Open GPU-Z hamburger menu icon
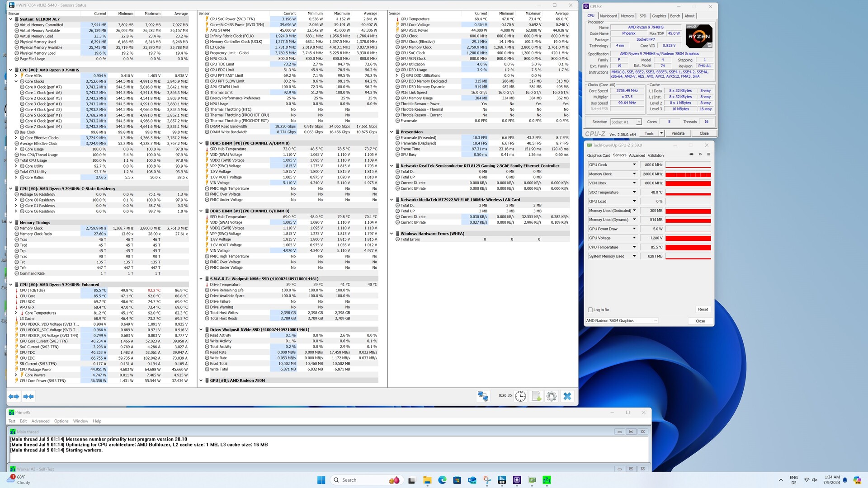This screenshot has width=868, height=488. point(708,155)
